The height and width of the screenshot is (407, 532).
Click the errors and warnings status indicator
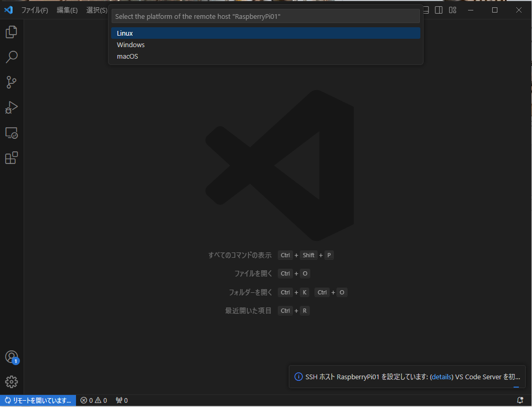tap(94, 401)
